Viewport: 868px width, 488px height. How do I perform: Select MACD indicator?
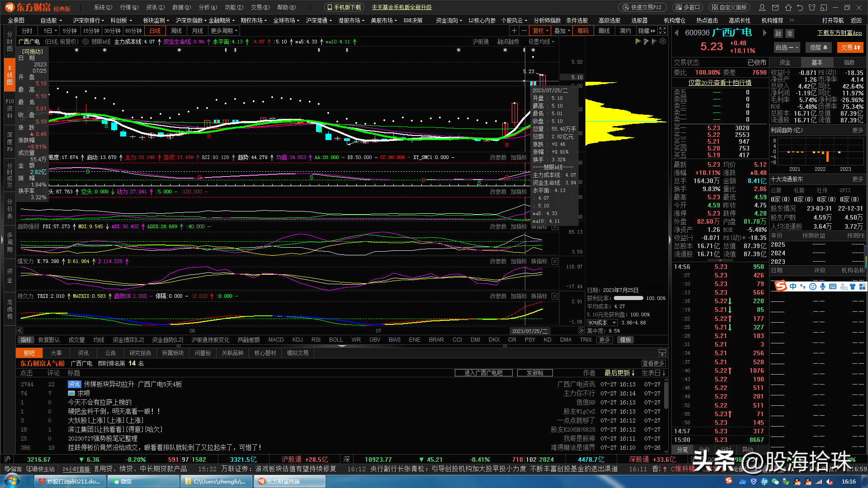pos(276,340)
